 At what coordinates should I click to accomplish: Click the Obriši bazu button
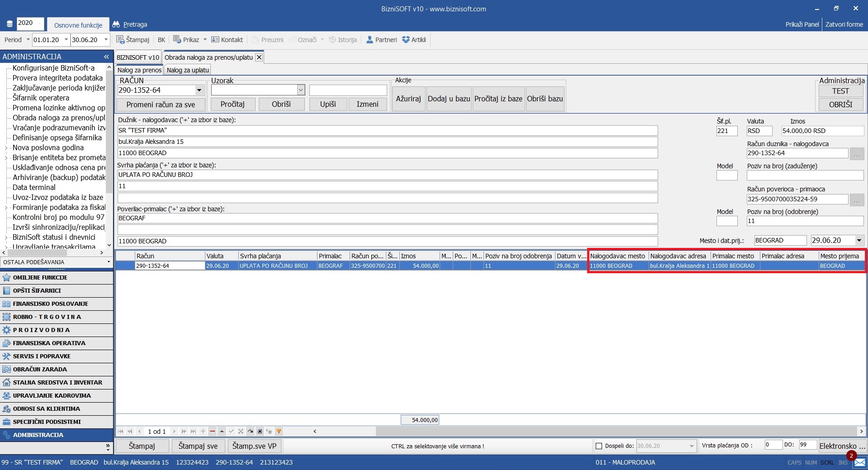(x=545, y=99)
